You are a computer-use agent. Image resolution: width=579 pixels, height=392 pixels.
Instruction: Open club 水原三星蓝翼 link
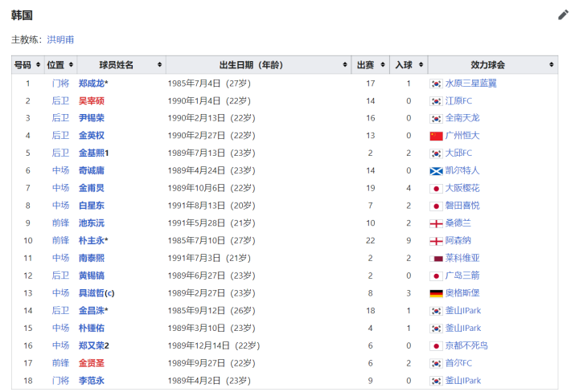(x=470, y=84)
